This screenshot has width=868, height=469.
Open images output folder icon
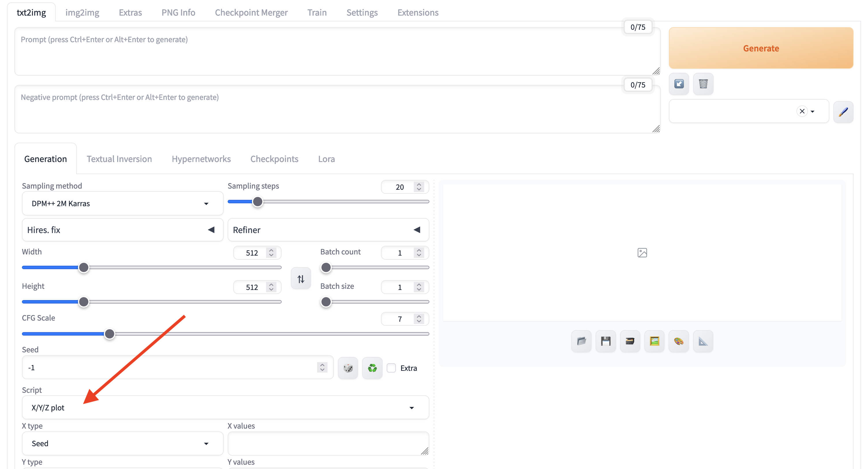click(x=581, y=341)
